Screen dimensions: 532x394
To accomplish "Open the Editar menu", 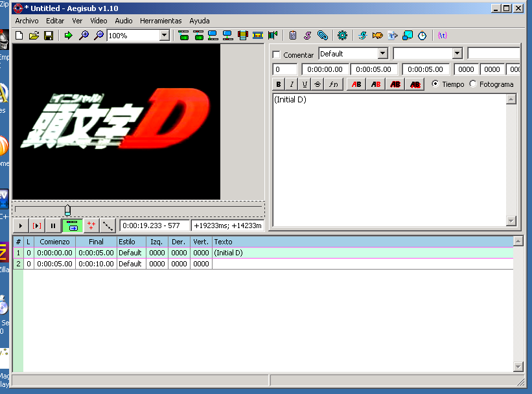I will pyautogui.click(x=55, y=21).
